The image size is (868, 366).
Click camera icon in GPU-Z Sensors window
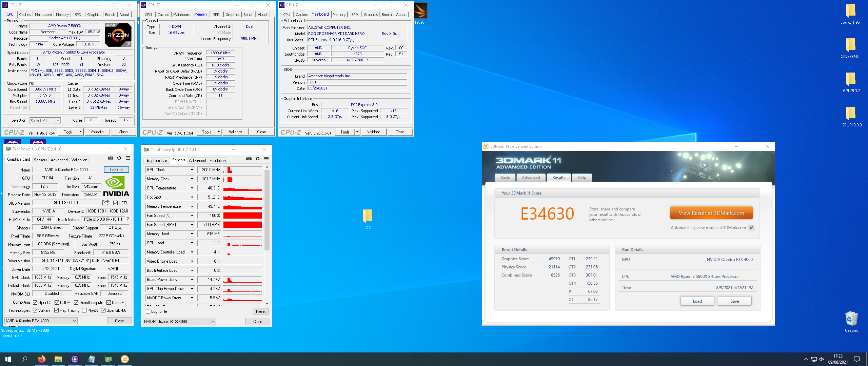coord(249,159)
